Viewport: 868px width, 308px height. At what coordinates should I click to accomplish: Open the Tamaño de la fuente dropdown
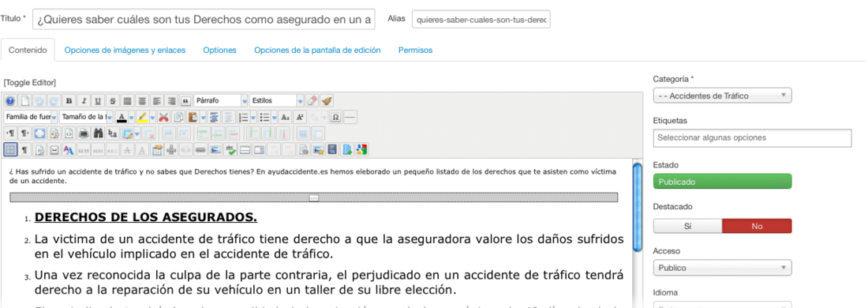pos(86,117)
